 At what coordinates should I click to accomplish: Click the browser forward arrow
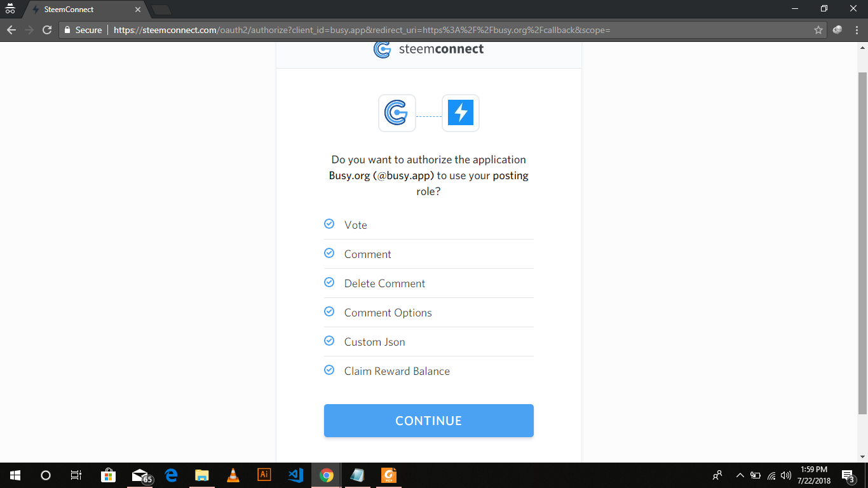coord(29,30)
